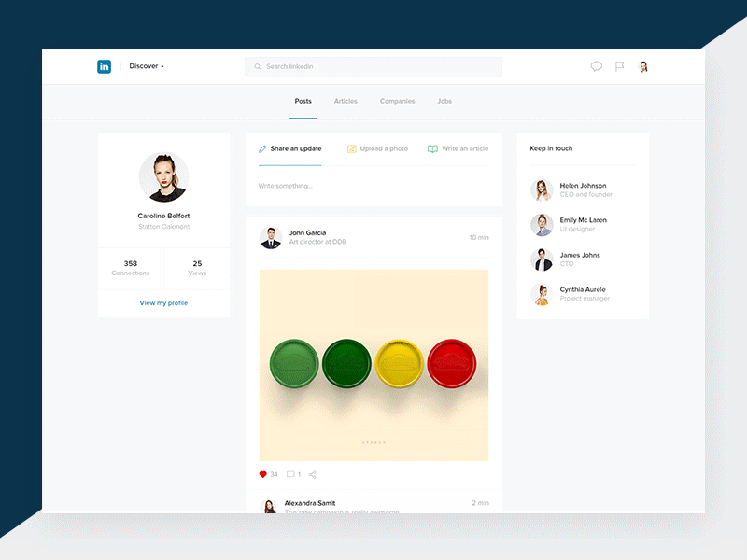Click the like count 34
747x560 pixels.
(x=274, y=474)
